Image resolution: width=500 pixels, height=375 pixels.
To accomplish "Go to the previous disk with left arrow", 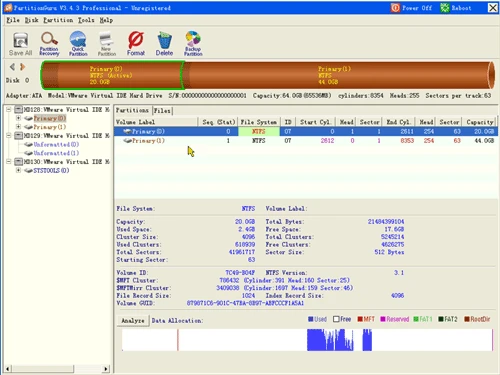I will click(12, 67).
